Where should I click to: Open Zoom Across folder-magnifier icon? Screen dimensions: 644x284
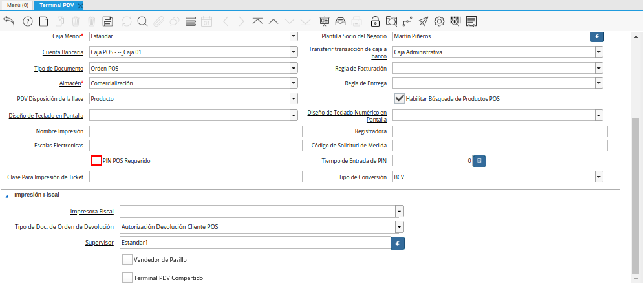click(x=391, y=21)
